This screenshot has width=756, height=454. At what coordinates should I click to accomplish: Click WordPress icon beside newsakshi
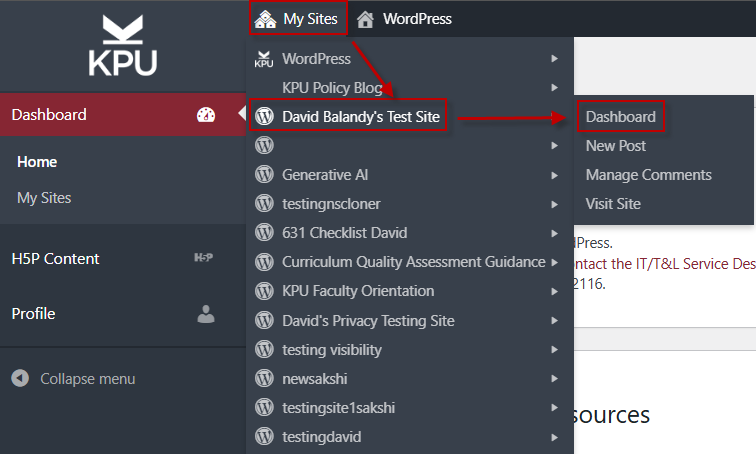[264, 378]
